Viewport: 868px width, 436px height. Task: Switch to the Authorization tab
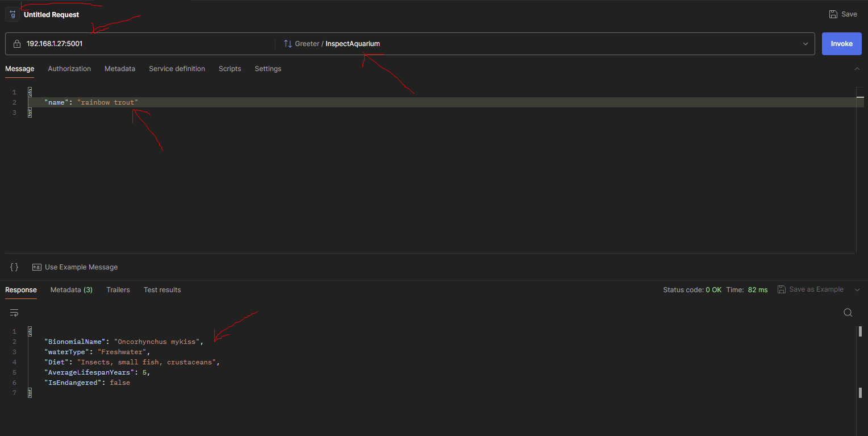[x=69, y=69]
